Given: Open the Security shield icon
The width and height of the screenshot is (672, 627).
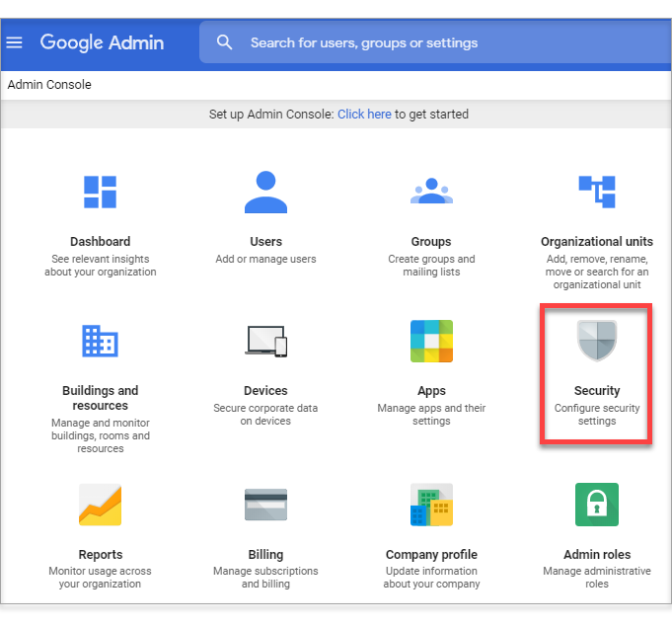Looking at the screenshot, I should (597, 341).
